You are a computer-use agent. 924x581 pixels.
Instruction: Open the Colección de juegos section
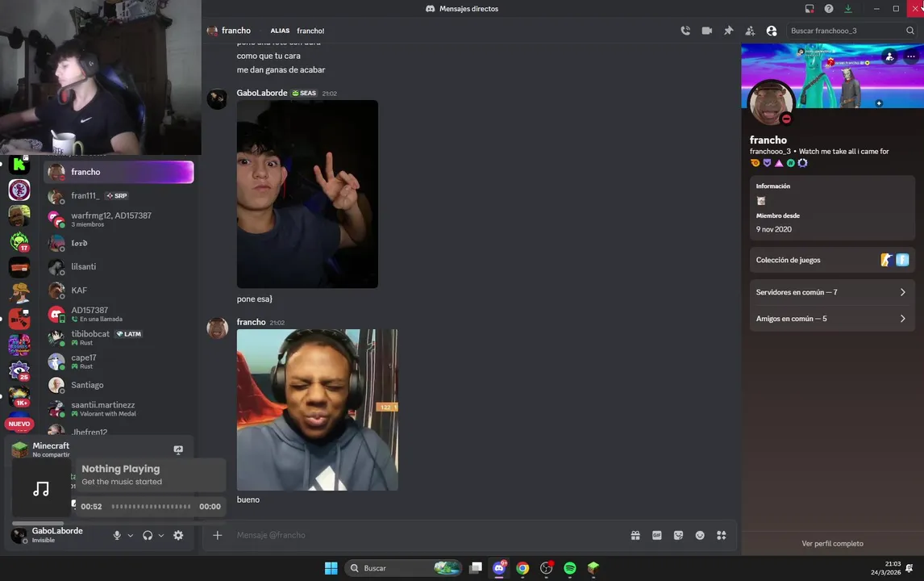pyautogui.click(x=831, y=260)
